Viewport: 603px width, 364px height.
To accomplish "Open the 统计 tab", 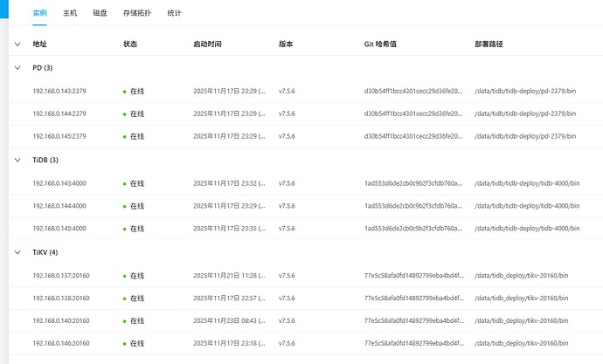I will tap(174, 13).
